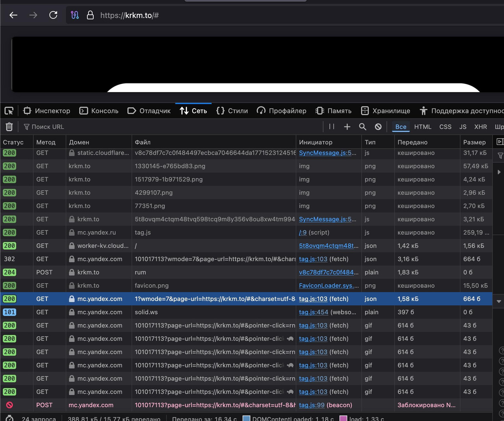
Task: Expand the right-pointing triangle at right edge
Action: (499, 172)
